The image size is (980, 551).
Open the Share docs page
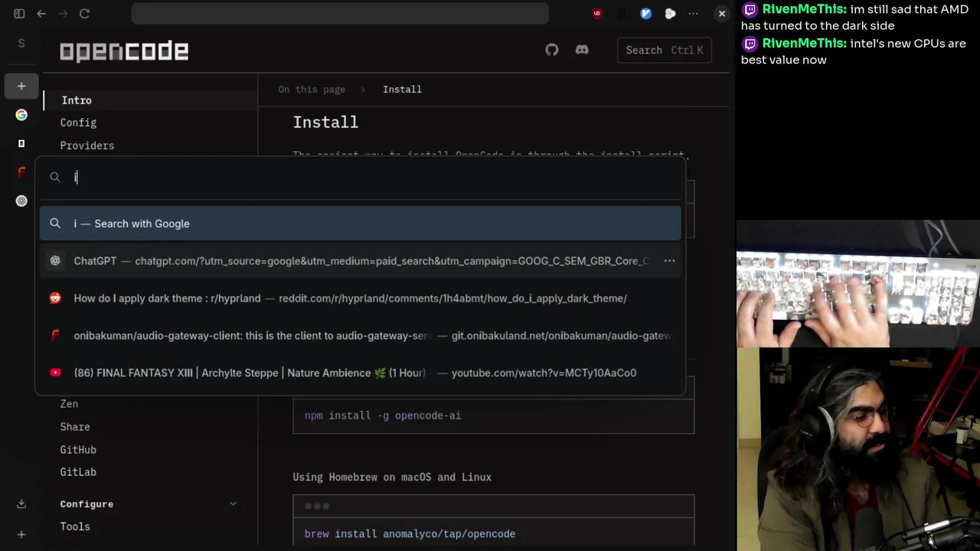point(75,426)
